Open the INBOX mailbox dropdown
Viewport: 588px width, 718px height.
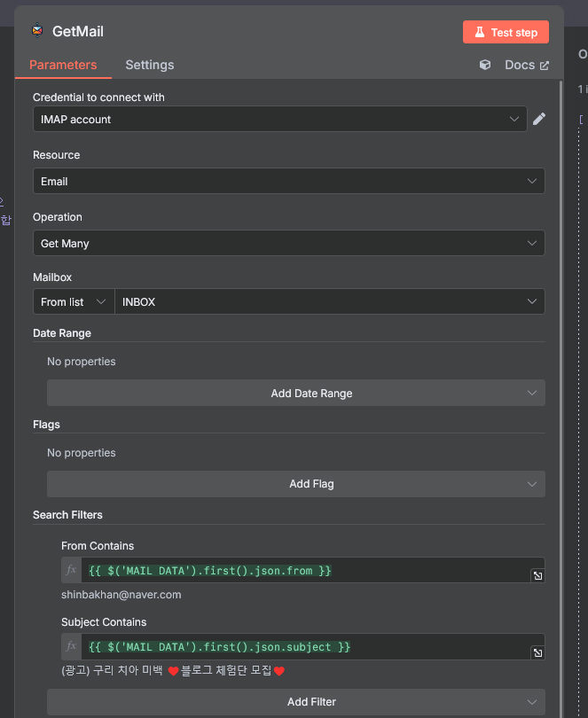330,301
